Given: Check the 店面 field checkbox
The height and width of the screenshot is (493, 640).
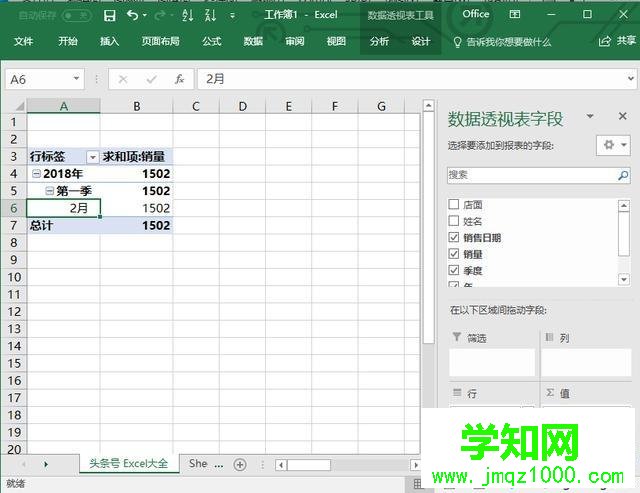Looking at the screenshot, I should click(x=453, y=204).
